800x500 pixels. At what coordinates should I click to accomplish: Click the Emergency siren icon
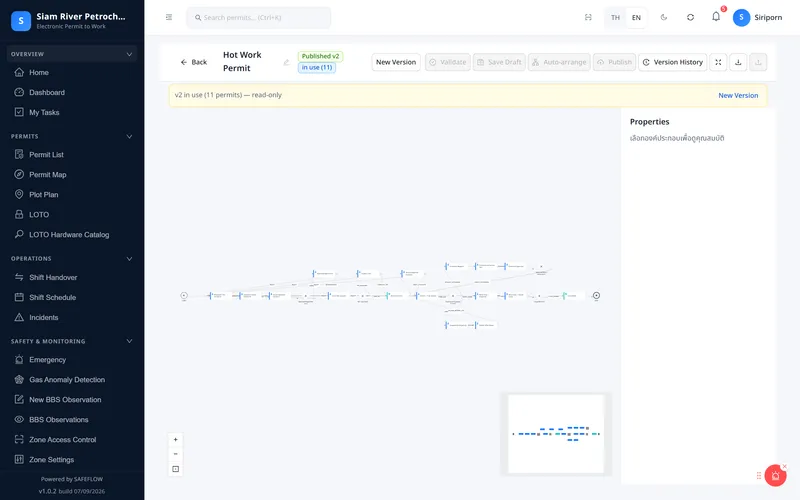(19, 359)
